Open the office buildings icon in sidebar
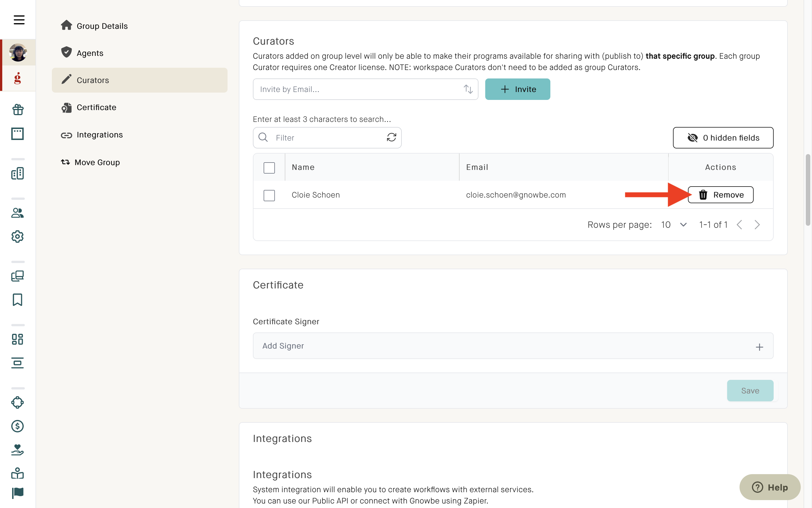 17,173
